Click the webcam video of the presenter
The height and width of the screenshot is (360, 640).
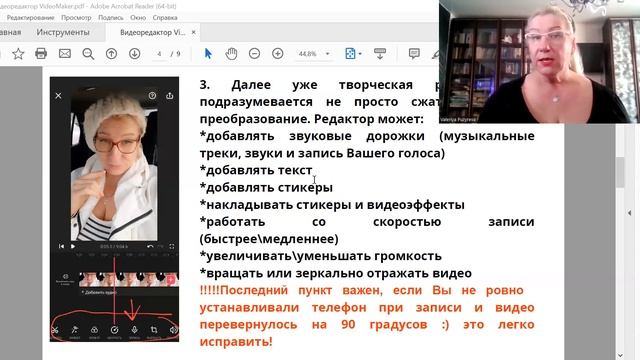(x=539, y=62)
